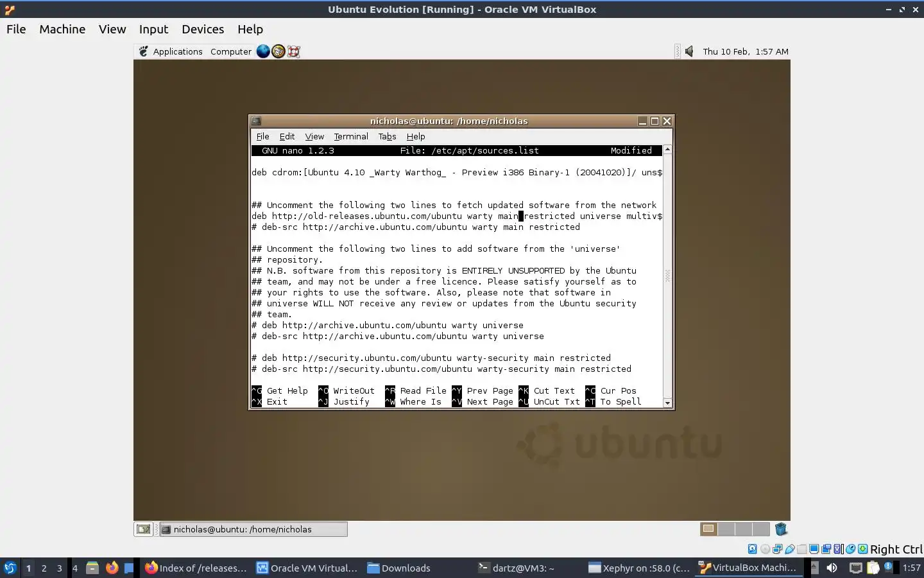The width and height of the screenshot is (924, 578).
Task: Click the host clipboard manager tray icon
Action: 873,568
